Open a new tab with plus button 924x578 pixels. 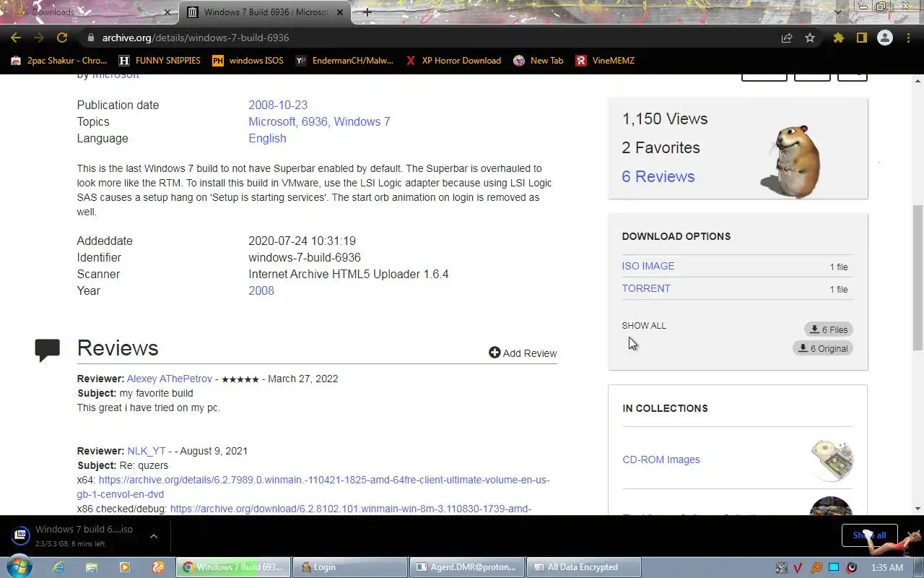[x=367, y=12]
